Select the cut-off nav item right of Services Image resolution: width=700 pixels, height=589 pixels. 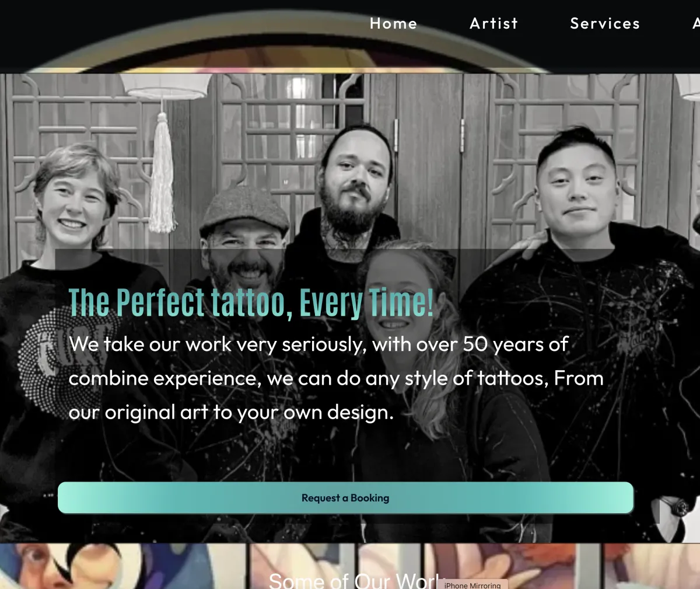(x=696, y=23)
